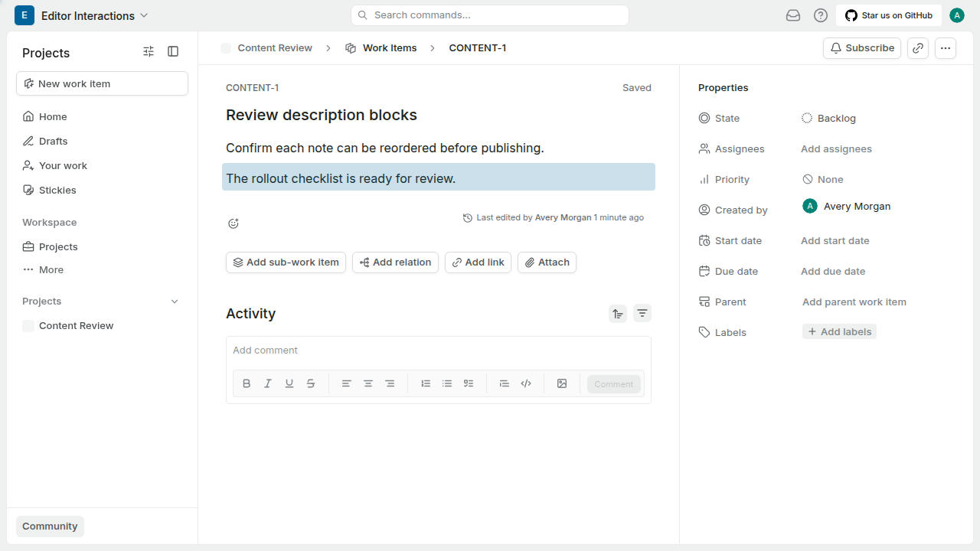
Task: Apply strikethrough formatting in comment toolbar
Action: click(x=311, y=383)
